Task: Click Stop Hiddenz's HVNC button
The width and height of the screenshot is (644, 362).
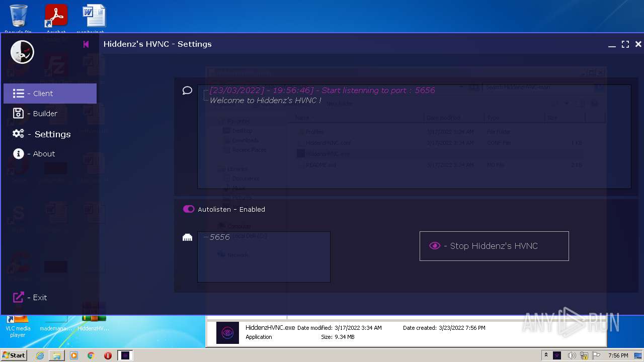Action: point(494,246)
